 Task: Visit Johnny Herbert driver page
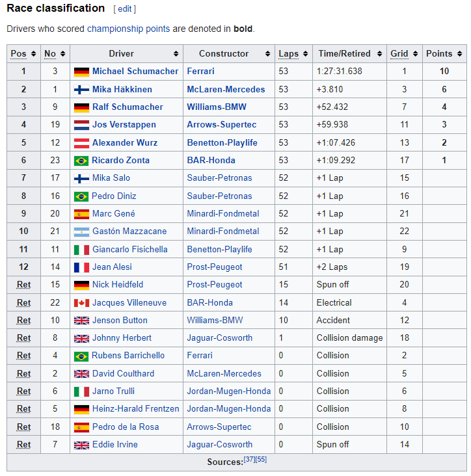122,338
